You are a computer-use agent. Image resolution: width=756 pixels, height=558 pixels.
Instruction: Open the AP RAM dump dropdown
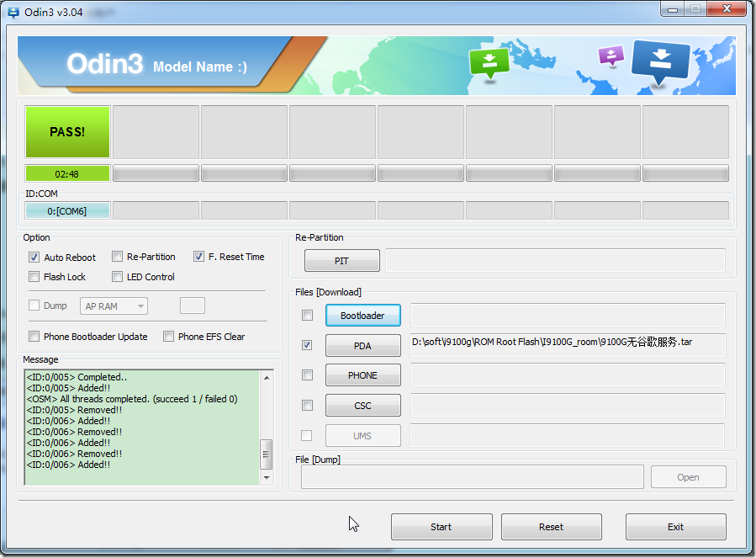[x=114, y=306]
